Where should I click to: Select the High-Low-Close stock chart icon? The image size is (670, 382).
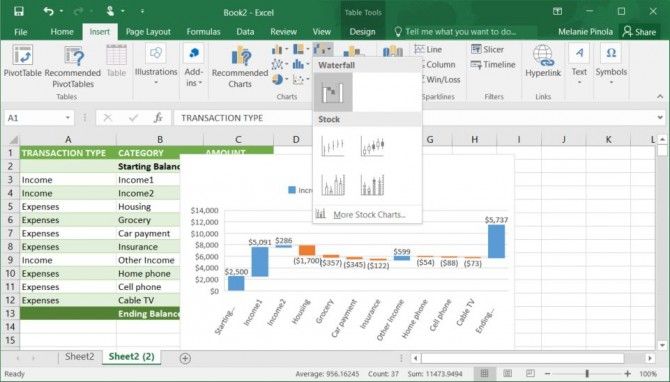pos(332,147)
